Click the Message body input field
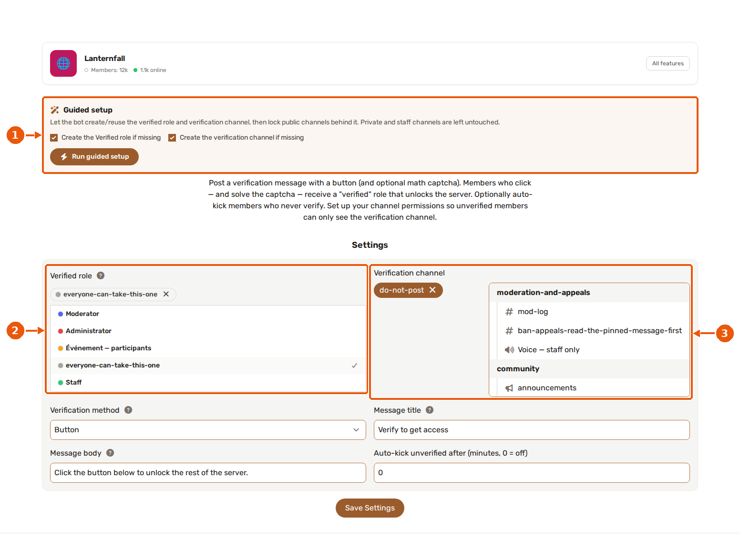The height and width of the screenshot is (560, 740). pyautogui.click(x=208, y=473)
